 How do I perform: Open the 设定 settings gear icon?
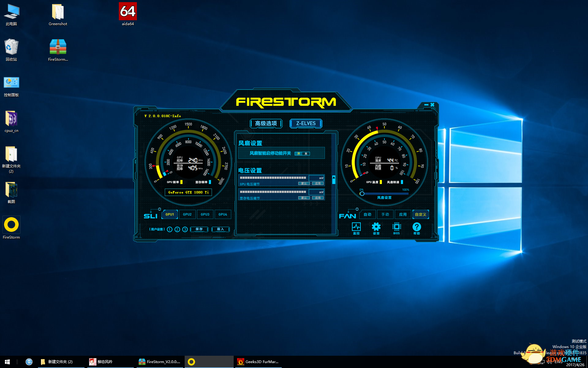pyautogui.click(x=376, y=228)
